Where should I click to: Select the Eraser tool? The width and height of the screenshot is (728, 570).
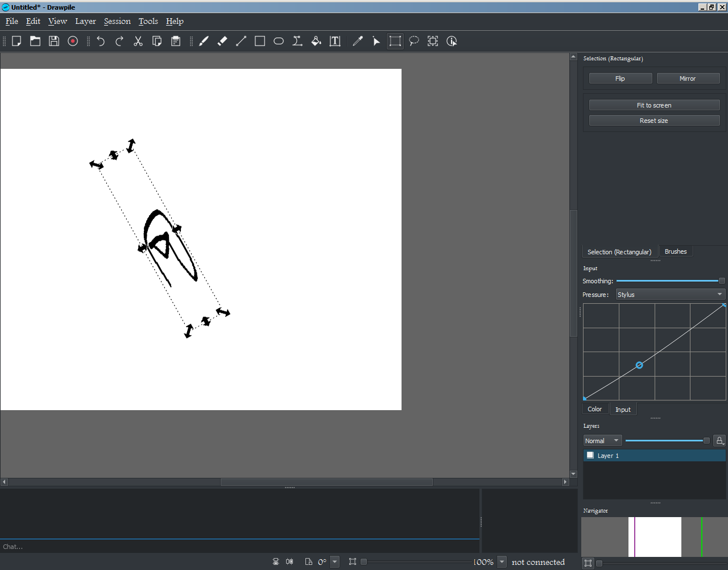tap(222, 41)
